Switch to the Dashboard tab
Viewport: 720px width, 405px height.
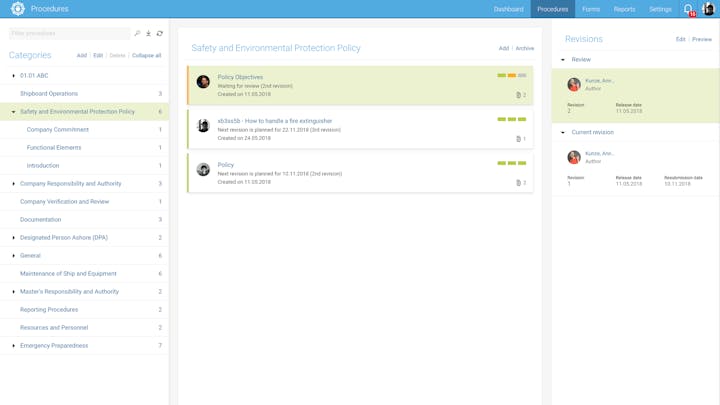pos(508,9)
